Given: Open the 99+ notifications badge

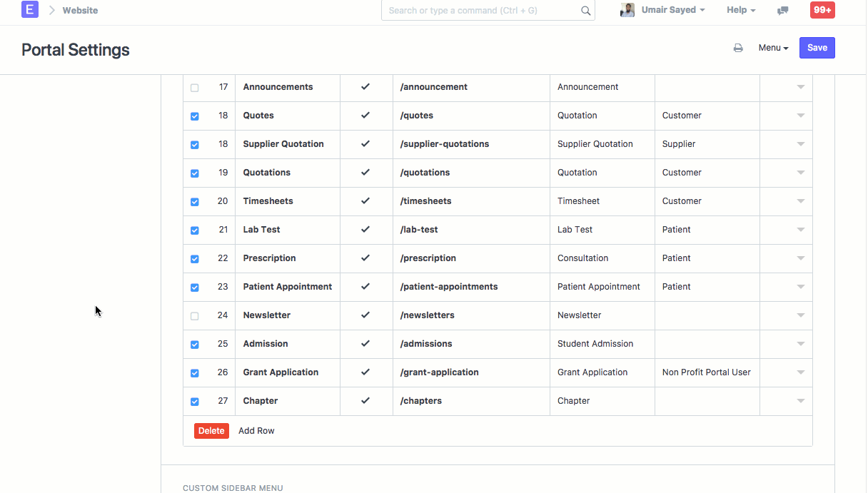Looking at the screenshot, I should tap(822, 10).
